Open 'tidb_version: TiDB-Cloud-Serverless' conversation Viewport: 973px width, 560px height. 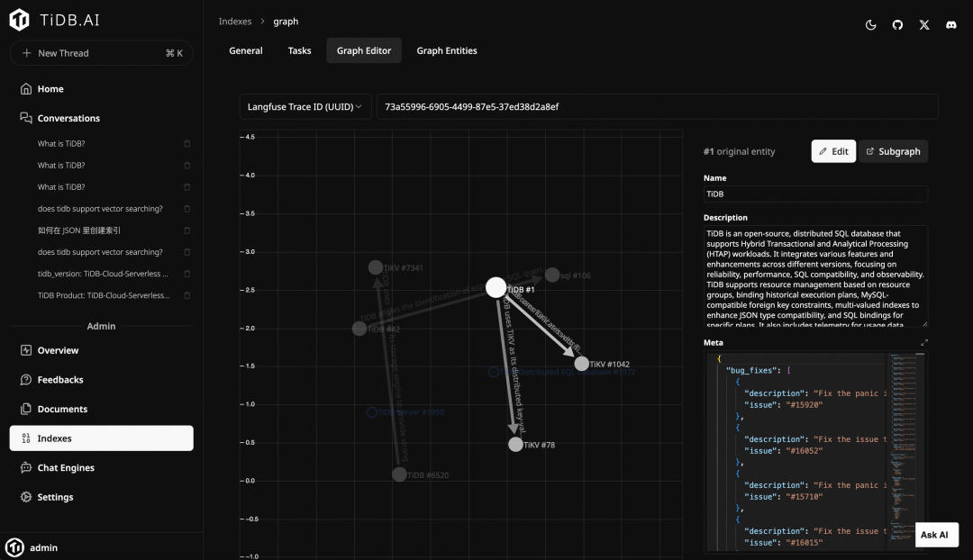coord(103,274)
